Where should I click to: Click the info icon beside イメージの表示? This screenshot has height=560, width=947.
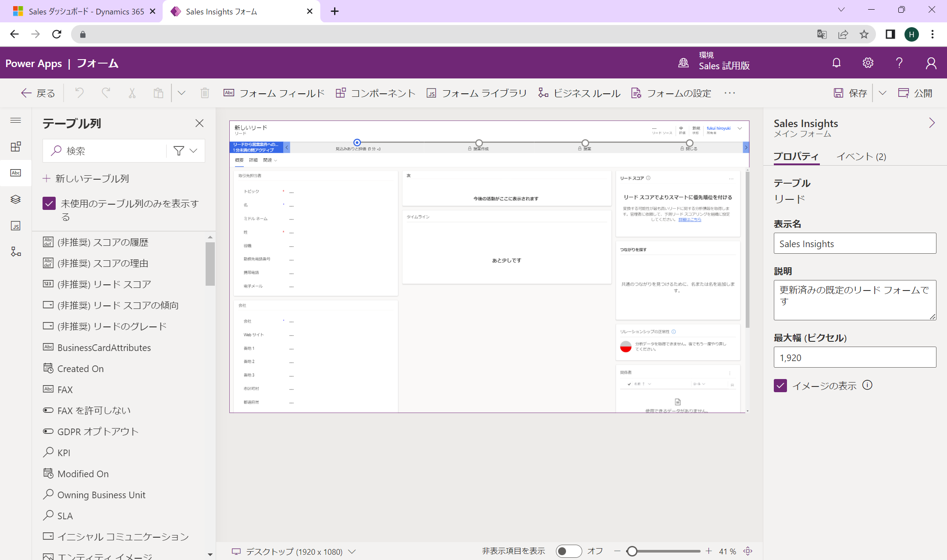[867, 385]
